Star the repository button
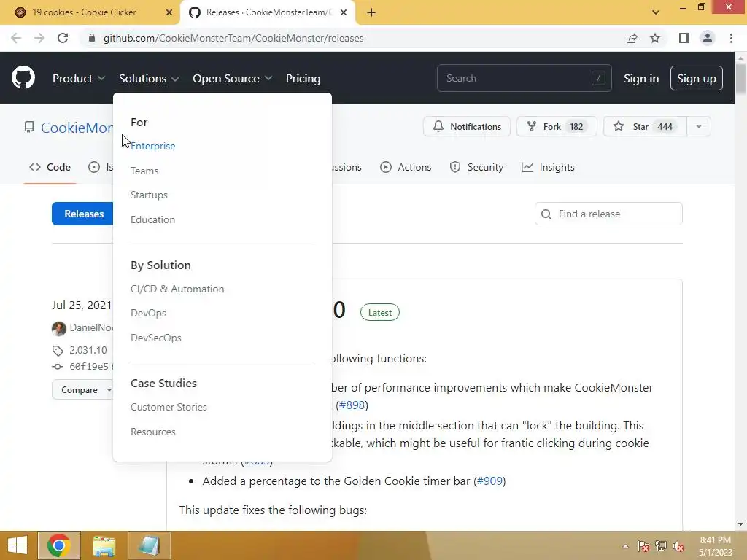 point(646,127)
